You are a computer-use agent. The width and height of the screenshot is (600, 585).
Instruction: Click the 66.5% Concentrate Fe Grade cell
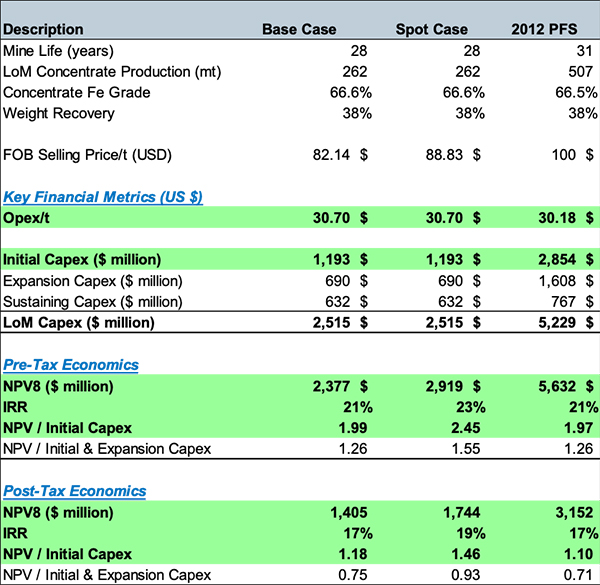(x=558, y=93)
